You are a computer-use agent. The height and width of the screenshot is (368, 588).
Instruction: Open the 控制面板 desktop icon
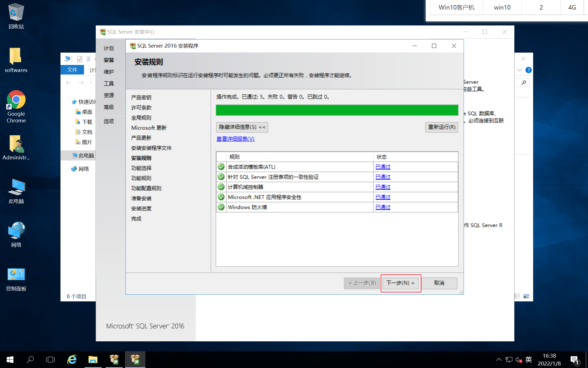click(x=16, y=280)
